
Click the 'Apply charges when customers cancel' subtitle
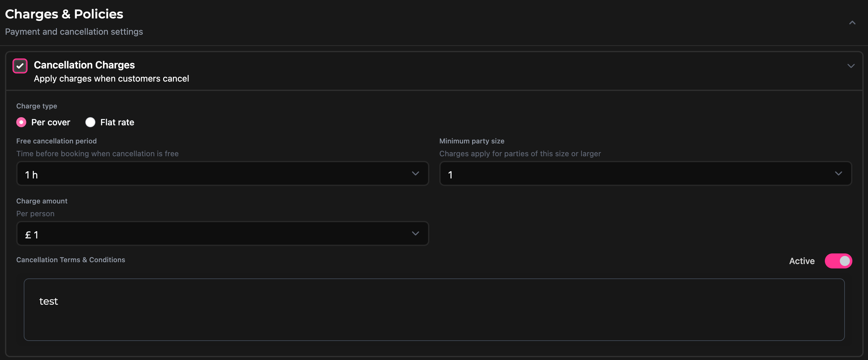click(x=111, y=79)
